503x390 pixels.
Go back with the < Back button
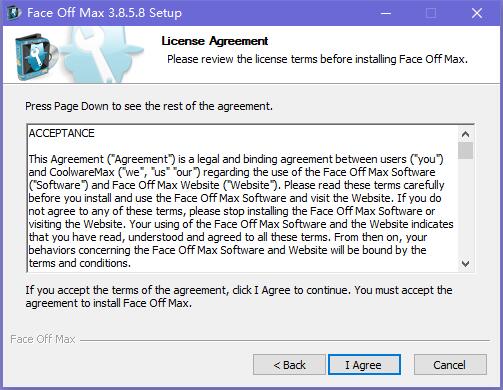tap(289, 365)
